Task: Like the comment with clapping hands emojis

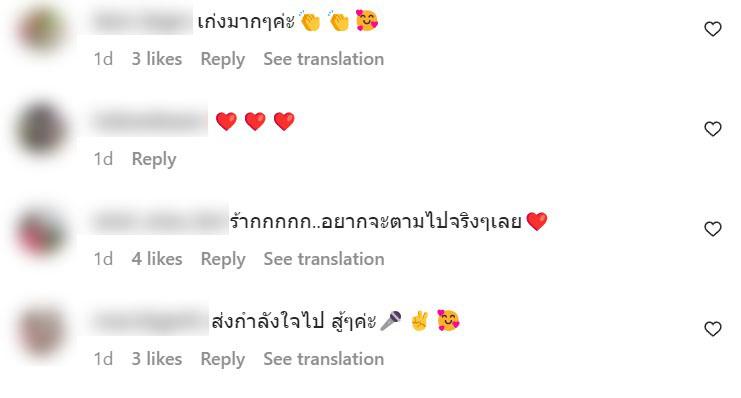Action: coord(713,29)
